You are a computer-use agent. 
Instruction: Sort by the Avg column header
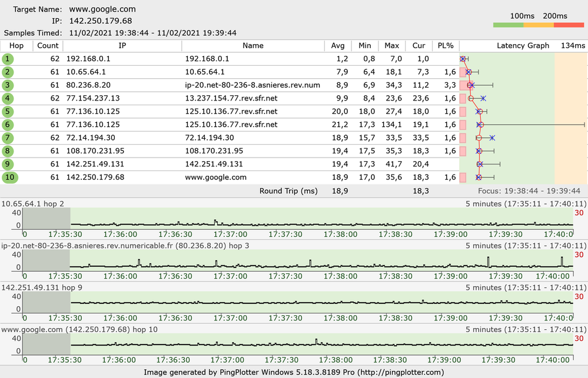(338, 46)
